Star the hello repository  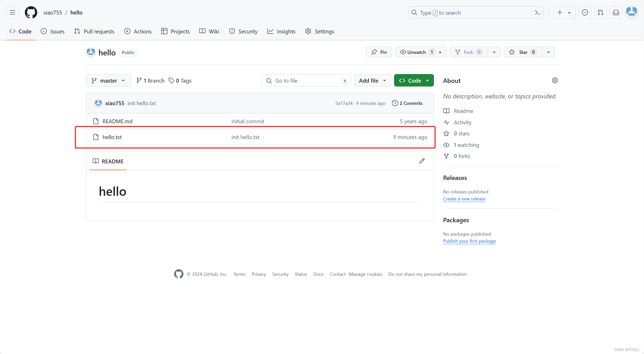coord(523,52)
